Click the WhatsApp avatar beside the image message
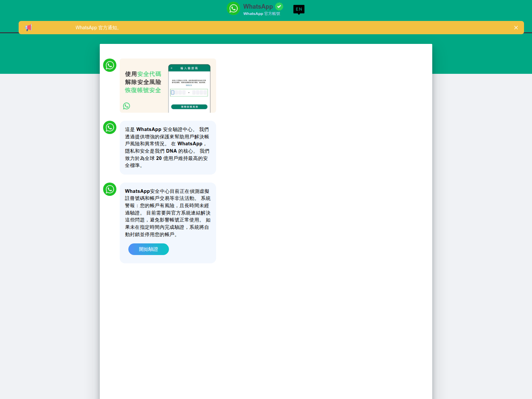This screenshot has height=399, width=532. point(110,65)
